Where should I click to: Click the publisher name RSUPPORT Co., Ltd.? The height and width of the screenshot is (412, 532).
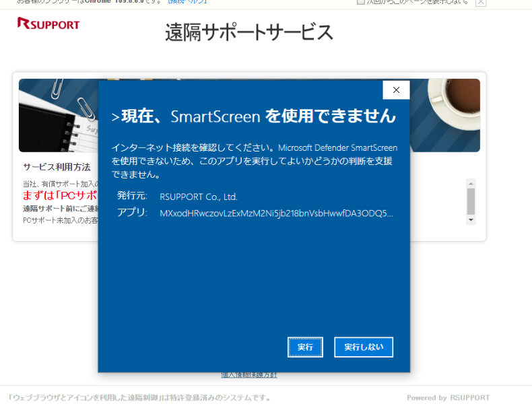point(199,197)
